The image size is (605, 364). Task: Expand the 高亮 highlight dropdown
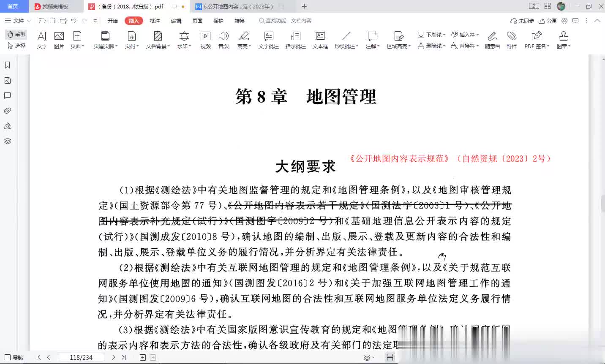(244, 40)
